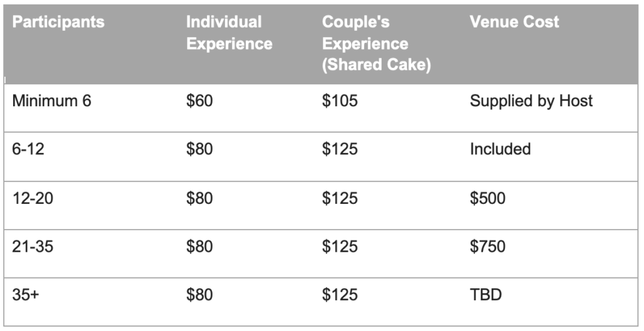This screenshot has height=331, width=644.
Task: Select the $500 venue cost cell
Action: 487,198
